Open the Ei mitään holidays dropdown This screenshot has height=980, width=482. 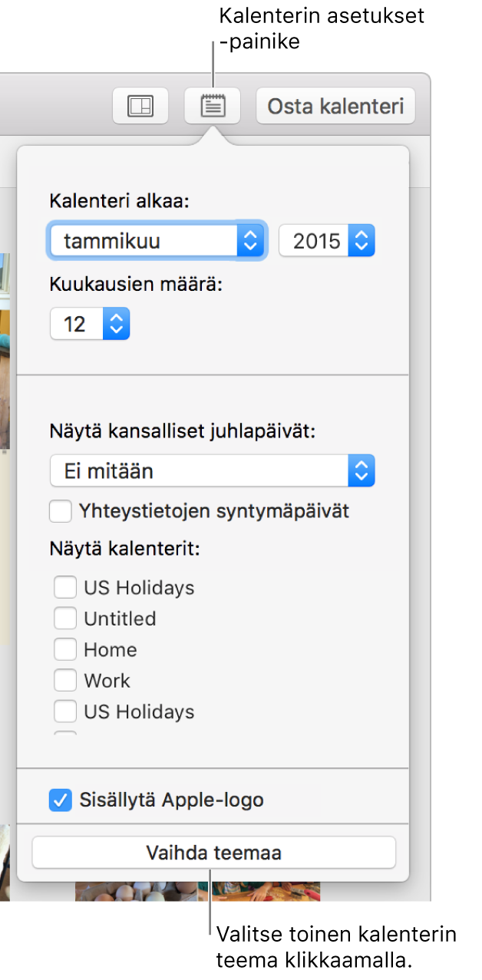(212, 470)
